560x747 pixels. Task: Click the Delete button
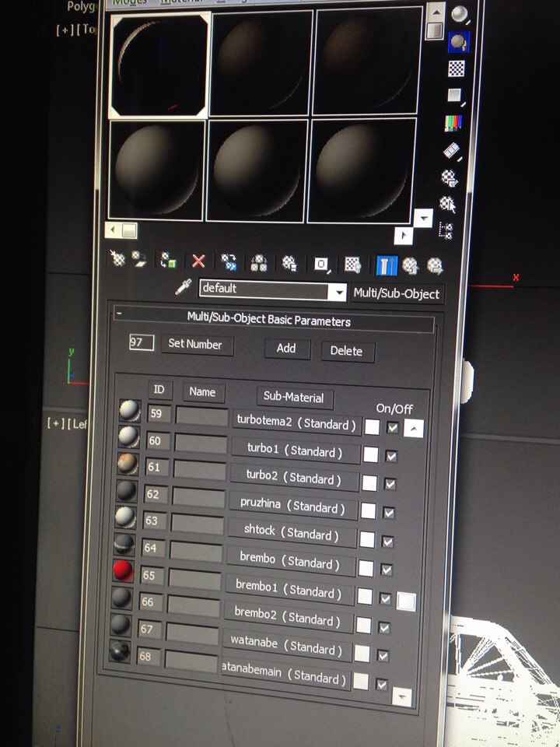point(347,351)
